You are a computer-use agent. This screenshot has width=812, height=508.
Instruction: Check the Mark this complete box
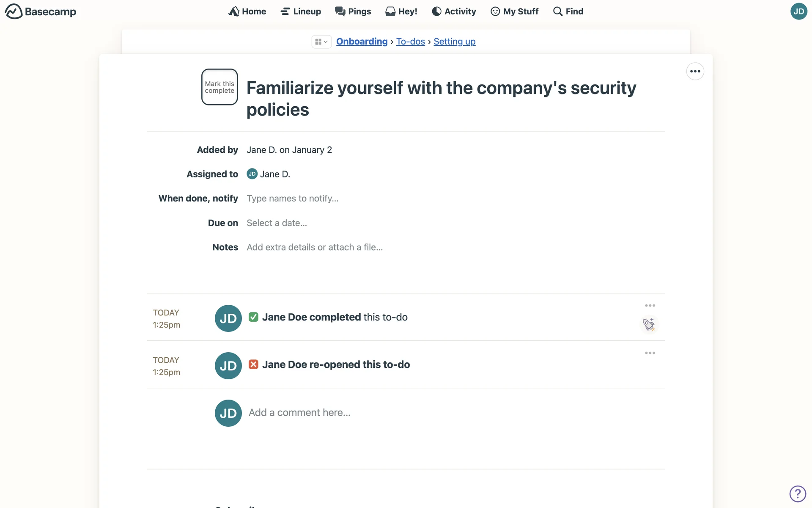[x=219, y=87]
